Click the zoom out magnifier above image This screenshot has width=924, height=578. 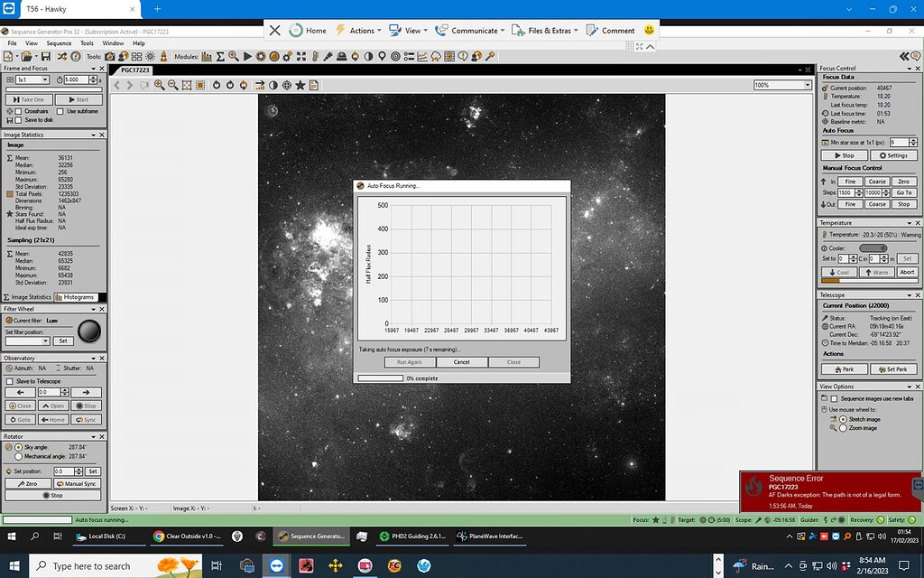pos(172,86)
